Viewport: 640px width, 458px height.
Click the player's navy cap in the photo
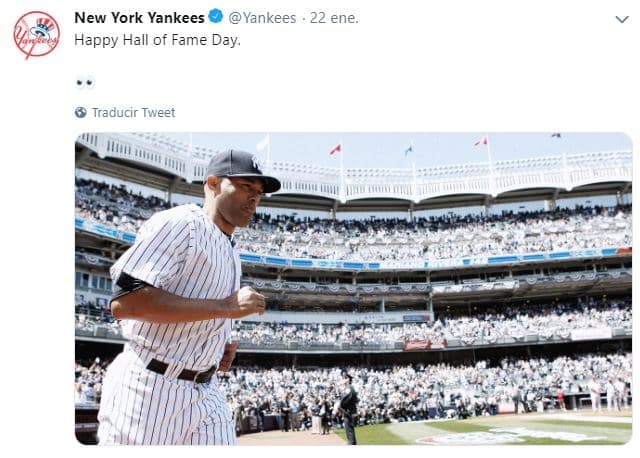[x=241, y=168]
